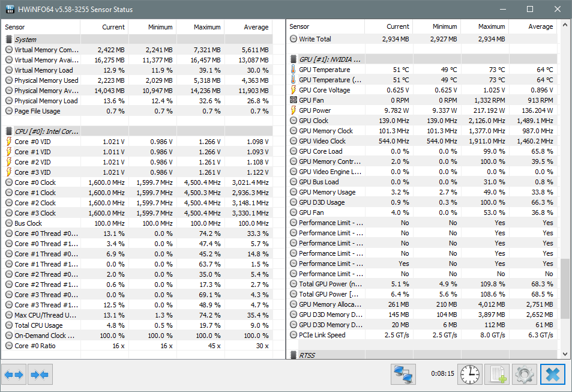Viewport: 572px width, 392px height.
Task: Click the Core #0 VID lightning icon
Action: (x=9, y=142)
